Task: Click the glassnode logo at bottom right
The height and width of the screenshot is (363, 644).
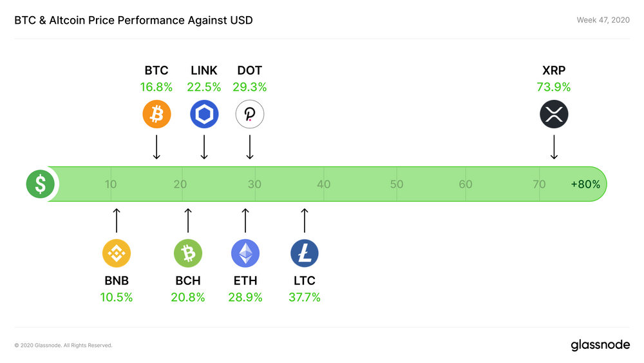Action: click(600, 345)
